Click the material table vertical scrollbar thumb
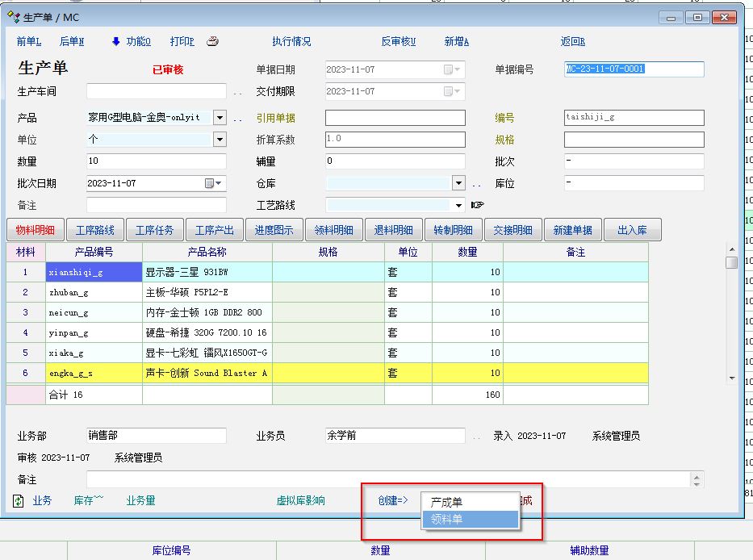The image size is (753, 560). [x=731, y=262]
